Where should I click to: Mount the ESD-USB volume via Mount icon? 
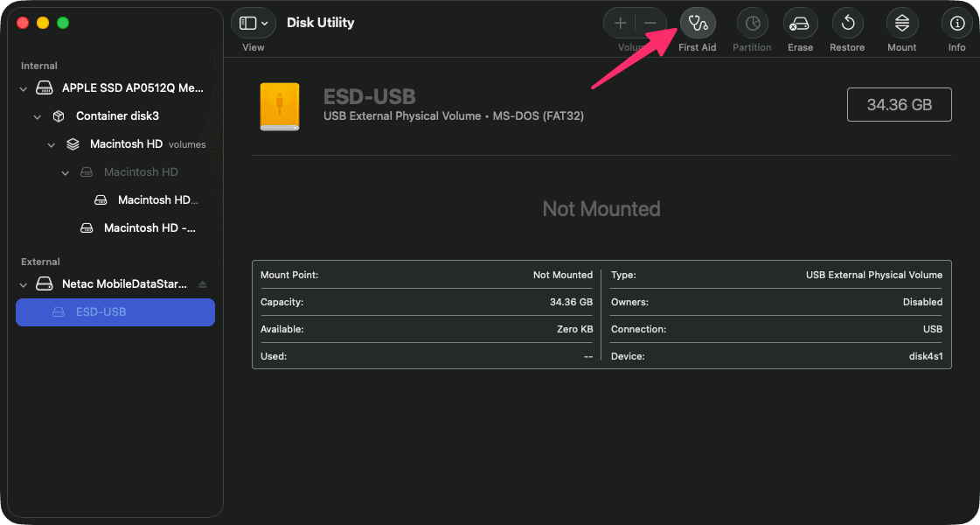click(x=902, y=24)
